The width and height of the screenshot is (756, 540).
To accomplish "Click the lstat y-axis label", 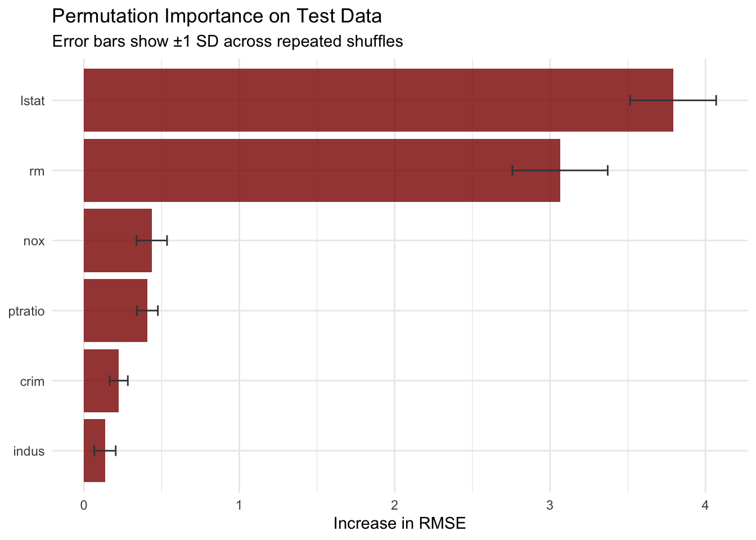I will (x=32, y=101).
